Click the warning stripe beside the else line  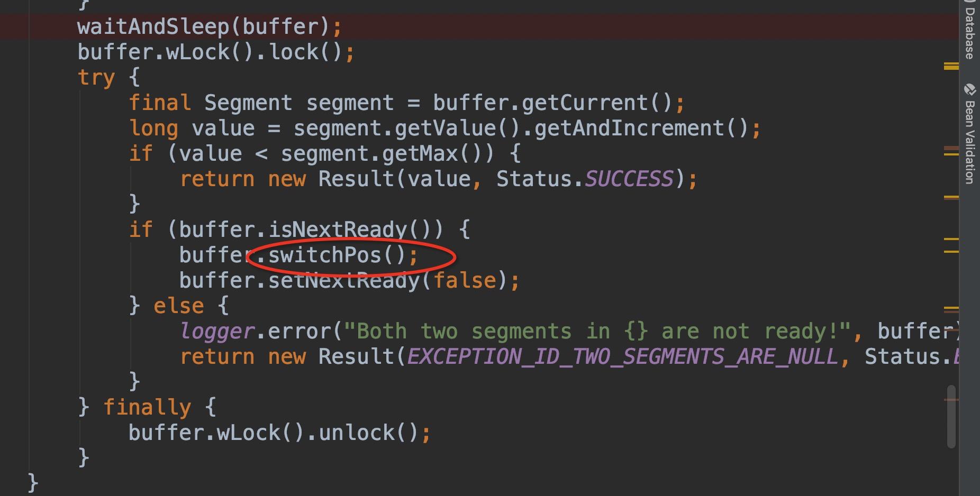coord(951,309)
